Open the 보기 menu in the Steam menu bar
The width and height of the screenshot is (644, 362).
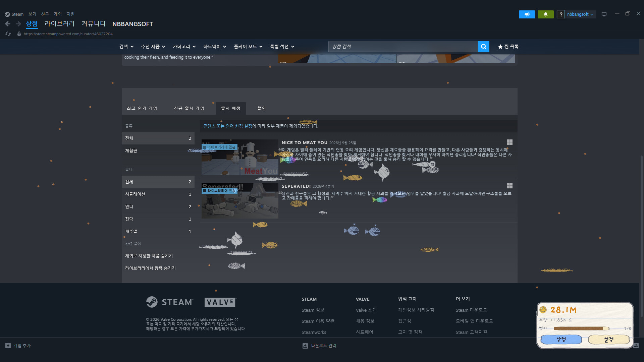32,14
